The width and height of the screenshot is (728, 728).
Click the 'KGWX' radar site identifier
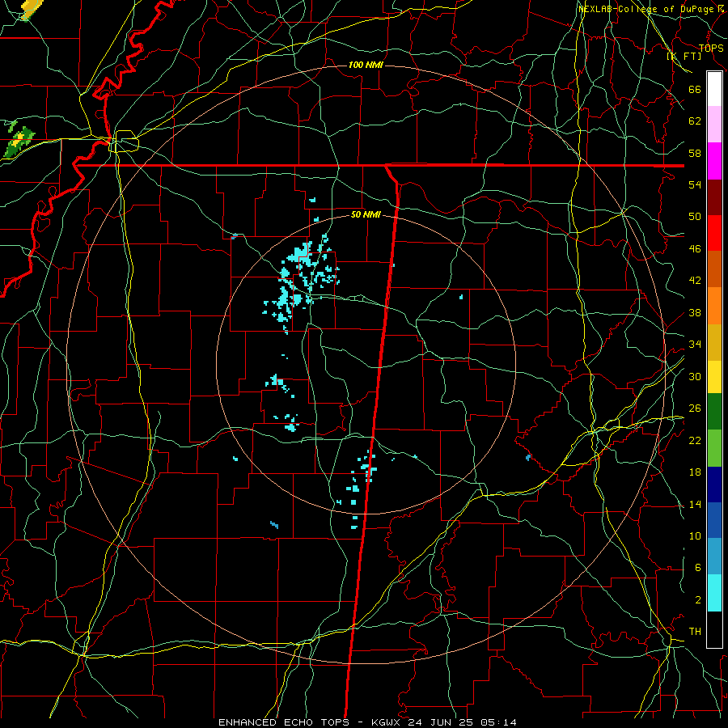click(x=387, y=722)
